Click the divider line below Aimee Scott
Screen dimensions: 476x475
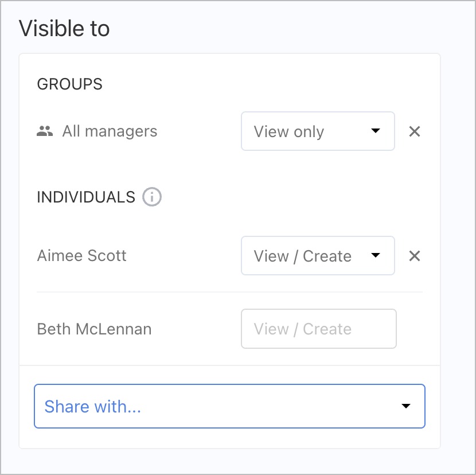229,292
